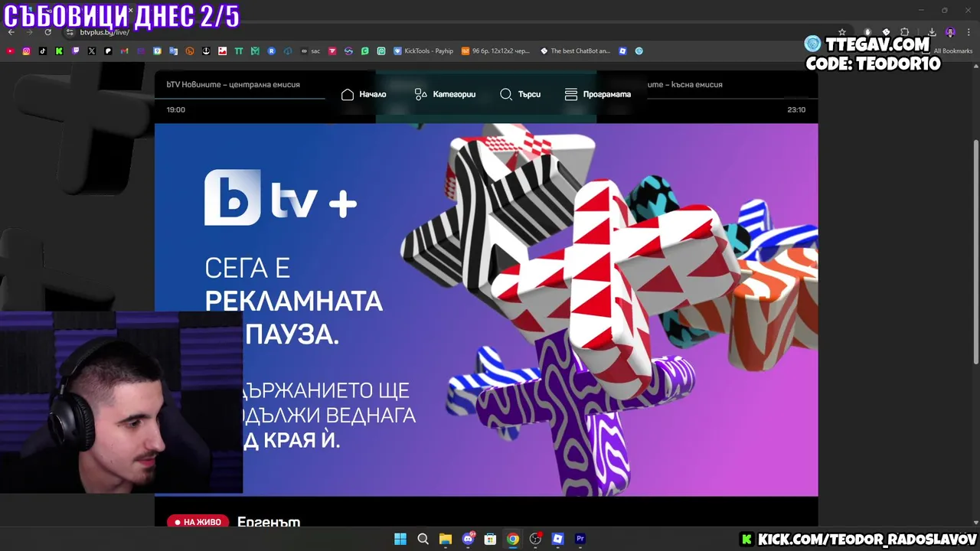Open 'The best ChatBot' bookmark
The image size is (980, 551).
pos(575,51)
